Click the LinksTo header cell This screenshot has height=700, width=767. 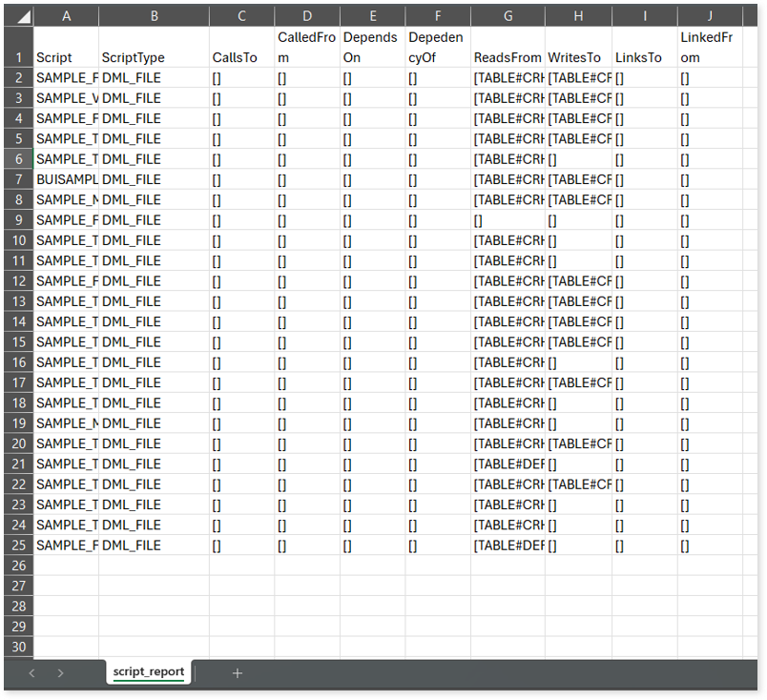[x=644, y=57]
